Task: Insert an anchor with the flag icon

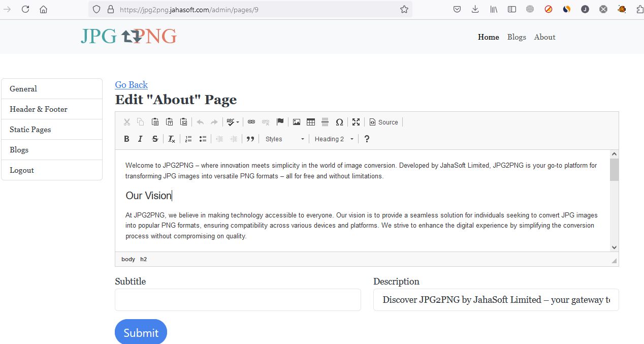Action: click(x=280, y=122)
